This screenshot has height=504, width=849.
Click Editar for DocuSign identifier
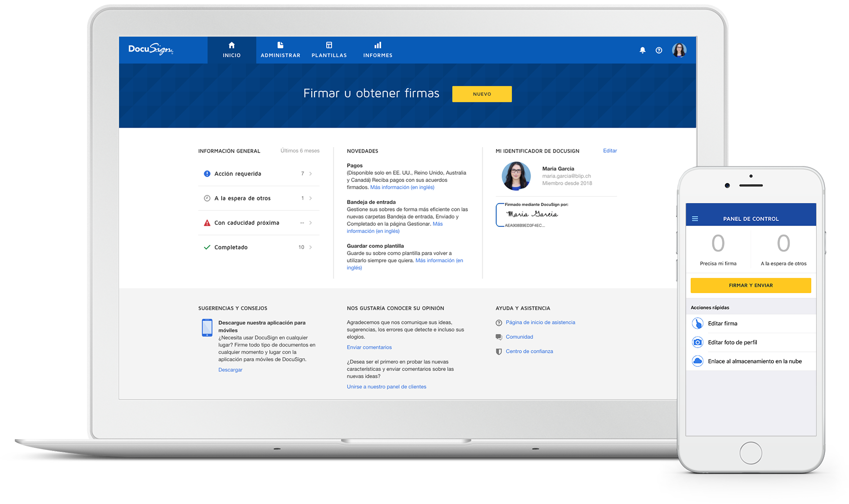click(x=610, y=151)
